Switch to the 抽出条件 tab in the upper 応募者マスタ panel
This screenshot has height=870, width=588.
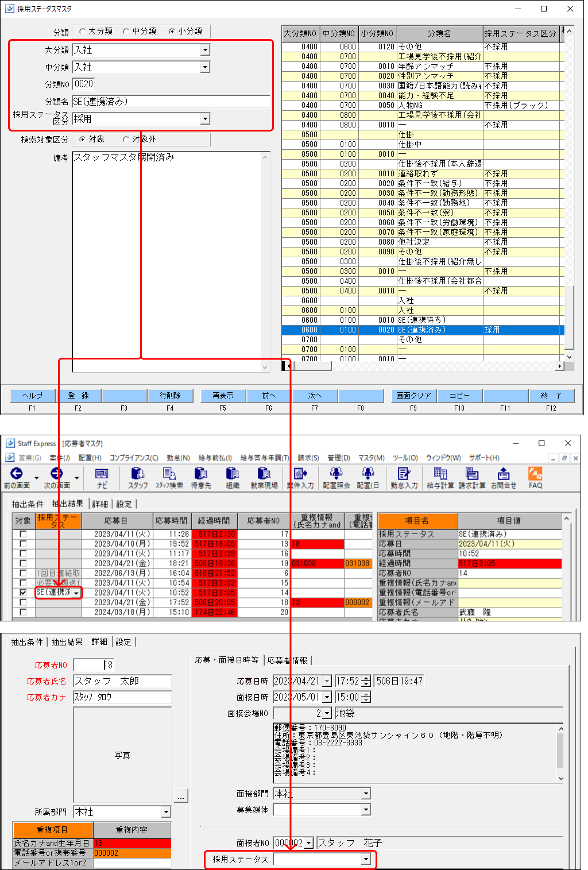pos(28,504)
